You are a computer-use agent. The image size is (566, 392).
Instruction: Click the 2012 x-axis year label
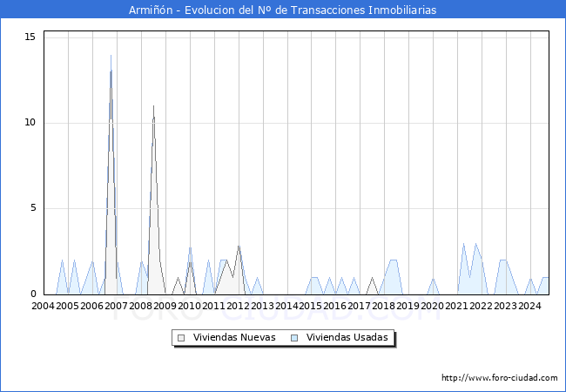[x=238, y=306]
